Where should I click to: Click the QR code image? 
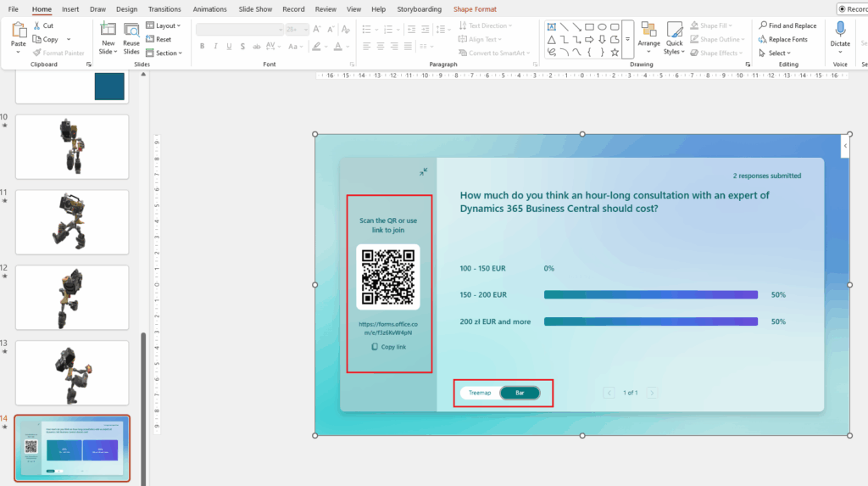click(x=388, y=277)
